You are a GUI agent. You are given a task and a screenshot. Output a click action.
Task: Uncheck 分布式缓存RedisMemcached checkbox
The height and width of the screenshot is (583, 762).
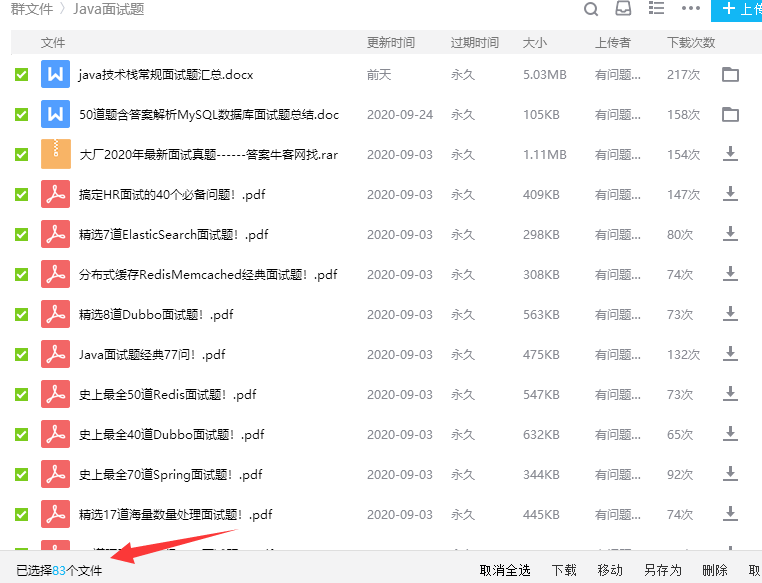pos(21,274)
